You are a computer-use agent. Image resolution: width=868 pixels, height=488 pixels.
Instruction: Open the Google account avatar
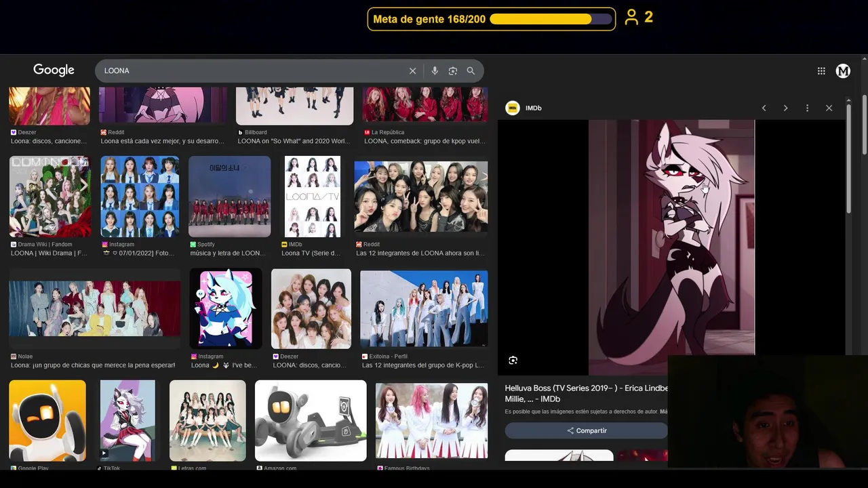tap(843, 70)
